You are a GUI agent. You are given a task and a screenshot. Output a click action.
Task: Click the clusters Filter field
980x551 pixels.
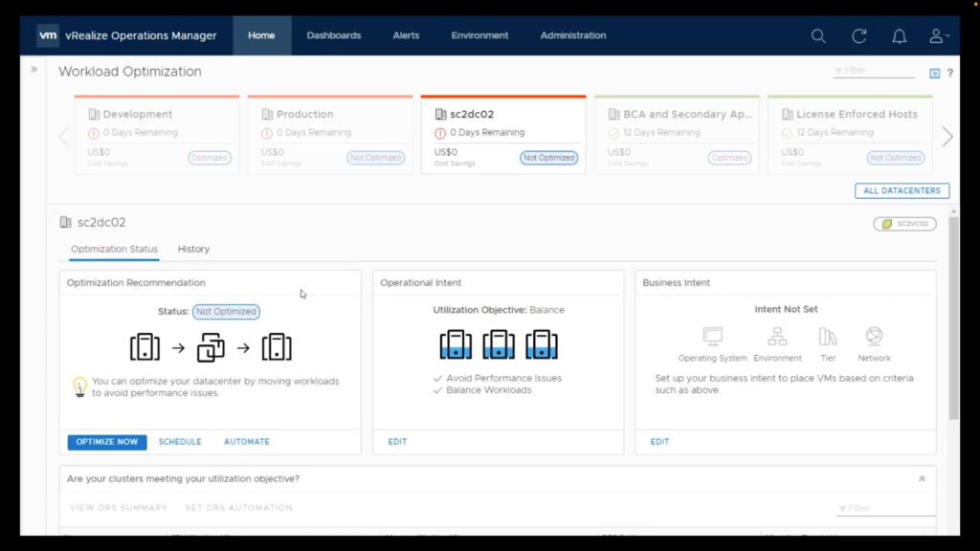[x=885, y=509]
